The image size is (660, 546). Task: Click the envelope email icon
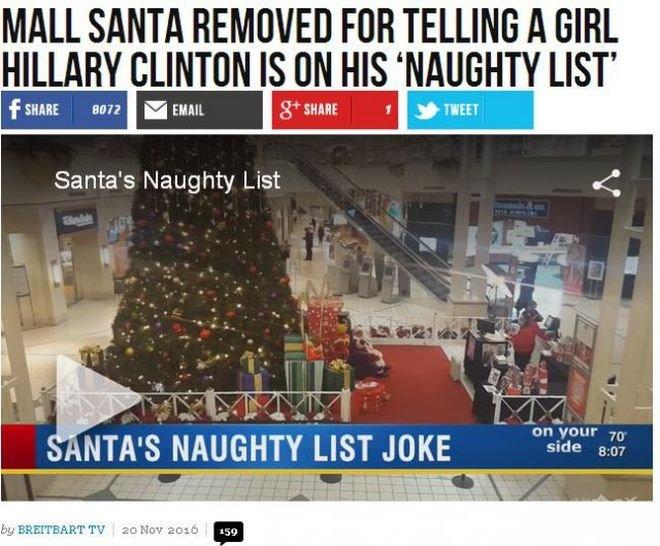pos(156,110)
